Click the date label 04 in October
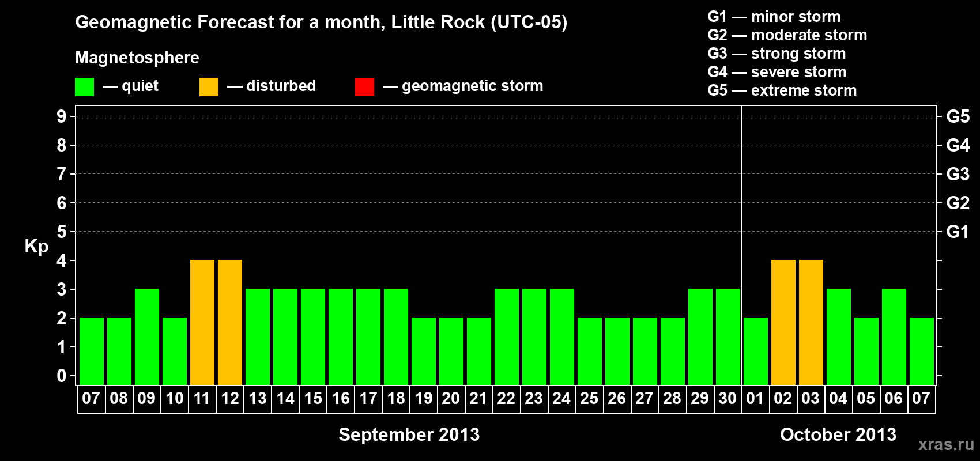Viewport: 980px width, 461px height. pos(838,399)
